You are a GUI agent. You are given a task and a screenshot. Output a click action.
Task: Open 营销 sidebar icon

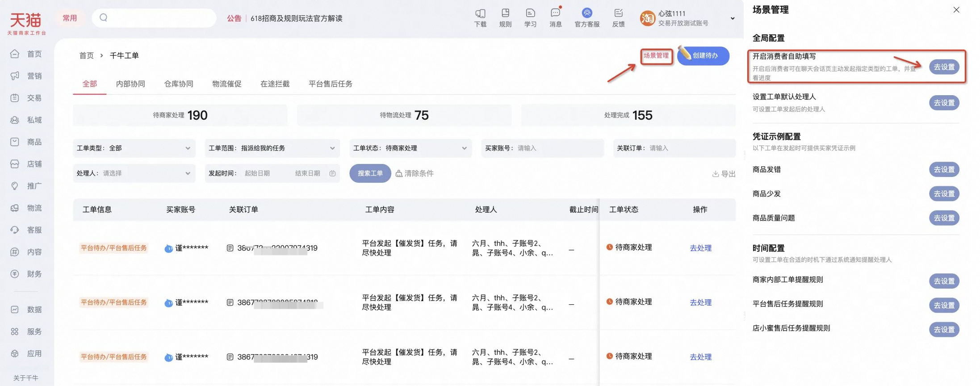click(x=15, y=76)
